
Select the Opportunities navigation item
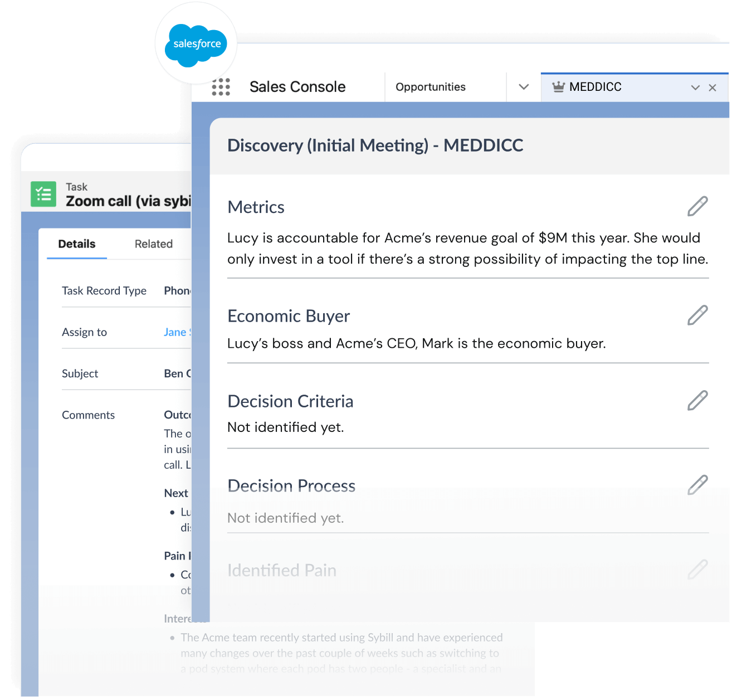coord(430,87)
